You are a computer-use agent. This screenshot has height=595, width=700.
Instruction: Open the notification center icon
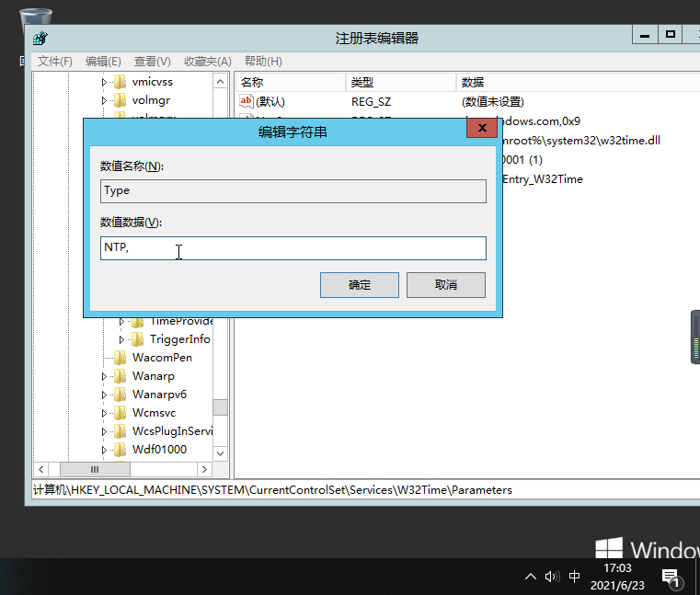point(671,578)
